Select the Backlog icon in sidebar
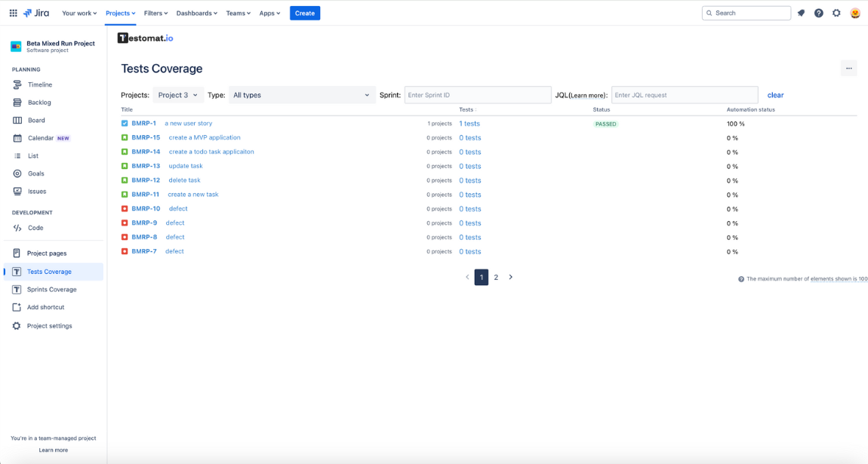Image resolution: width=868 pixels, height=464 pixels. pyautogui.click(x=17, y=103)
